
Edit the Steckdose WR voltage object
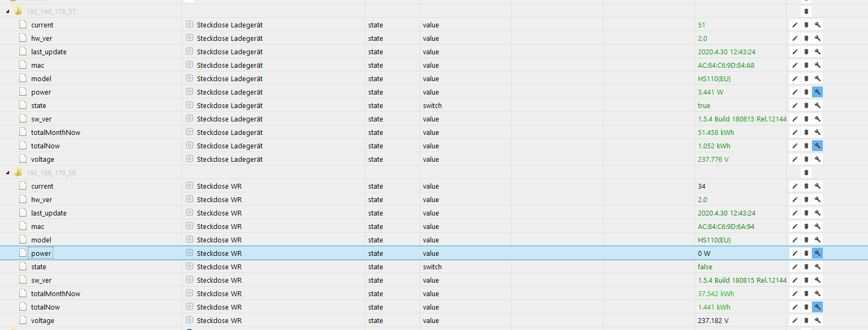pyautogui.click(x=795, y=320)
